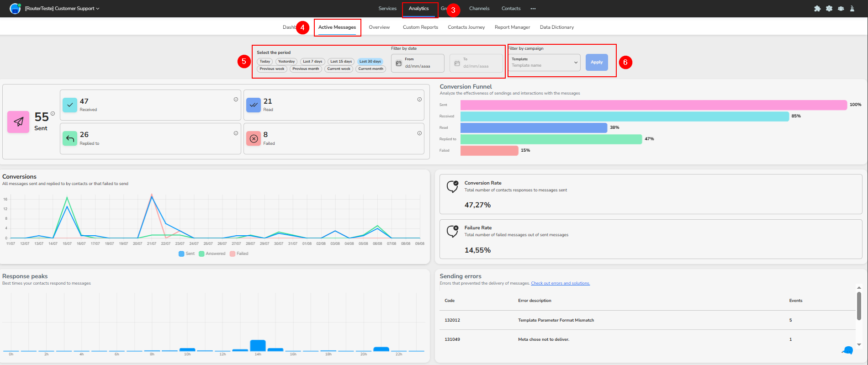Viewport: 868px width, 365px height.
Task: Select the Last 7 days period
Action: 312,61
